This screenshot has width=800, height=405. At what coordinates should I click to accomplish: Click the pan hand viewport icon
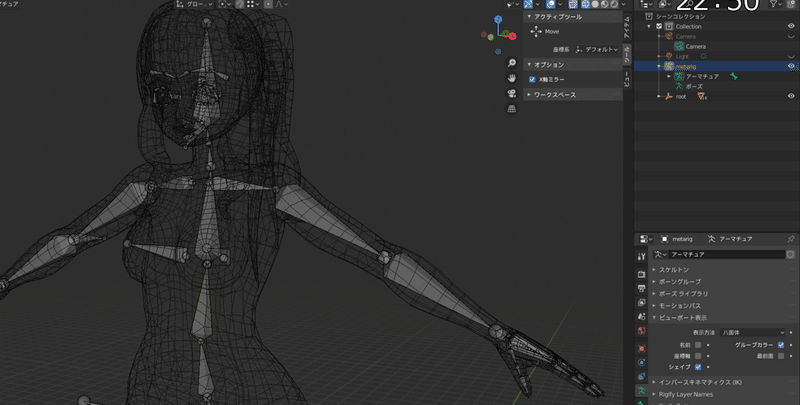[x=512, y=79]
